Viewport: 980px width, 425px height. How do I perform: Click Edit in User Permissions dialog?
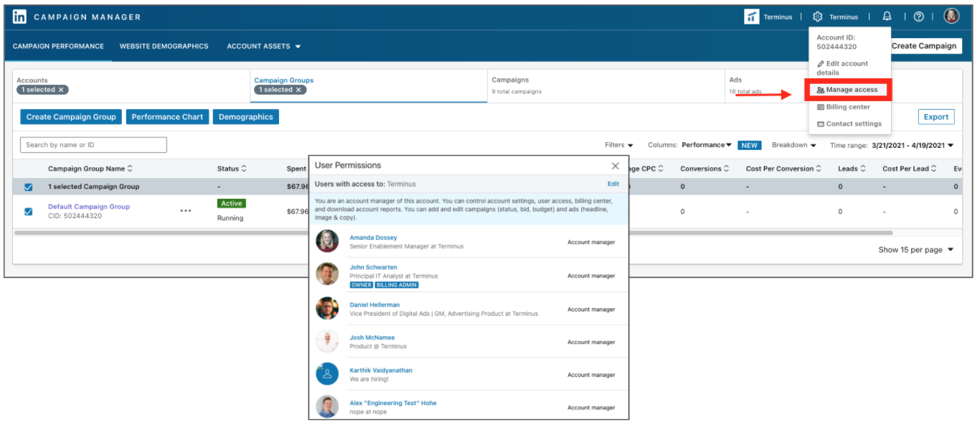613,184
